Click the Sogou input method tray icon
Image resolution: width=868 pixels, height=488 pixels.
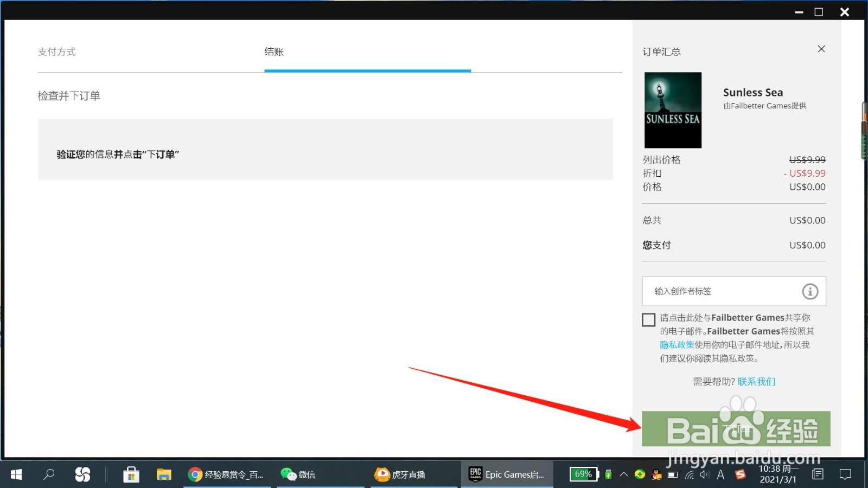(741, 474)
